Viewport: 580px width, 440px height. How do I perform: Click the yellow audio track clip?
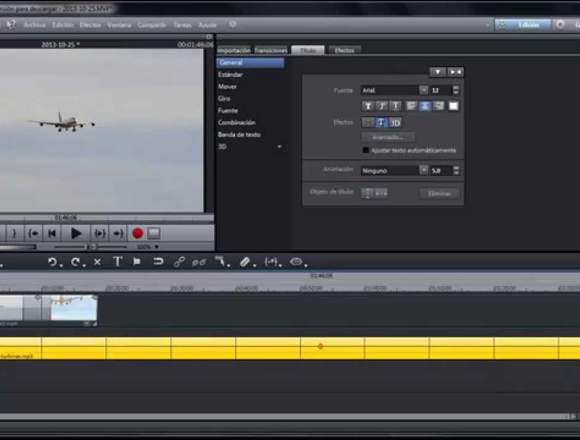(x=290, y=348)
